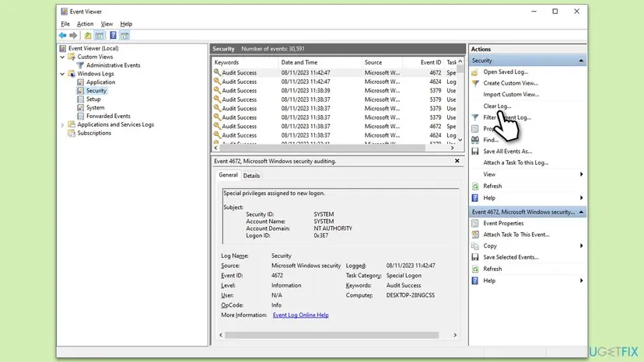This screenshot has width=644, height=362.
Task: Collapse the Custom Views tree node
Action: coord(62,57)
